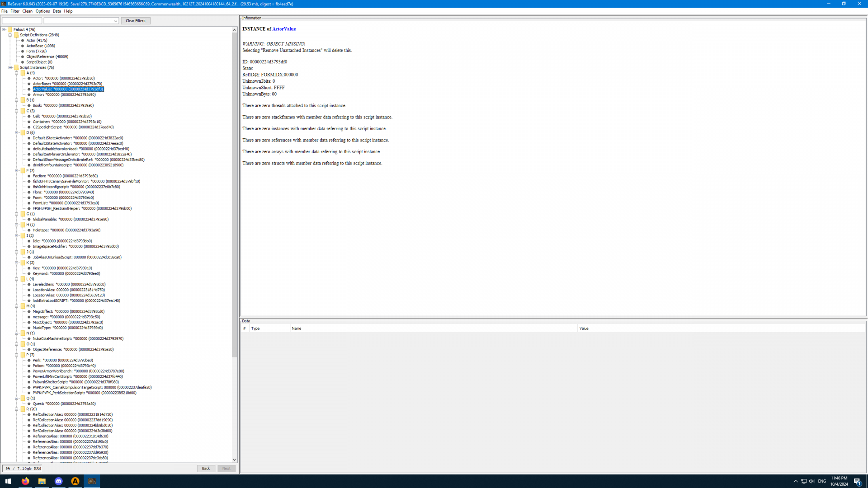Image resolution: width=868 pixels, height=488 pixels.
Task: Click the tree scrollbar down arrow
Action: [234, 460]
